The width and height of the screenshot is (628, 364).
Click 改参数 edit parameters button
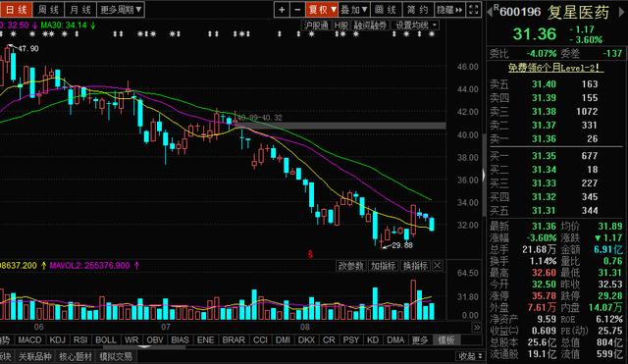click(x=351, y=266)
